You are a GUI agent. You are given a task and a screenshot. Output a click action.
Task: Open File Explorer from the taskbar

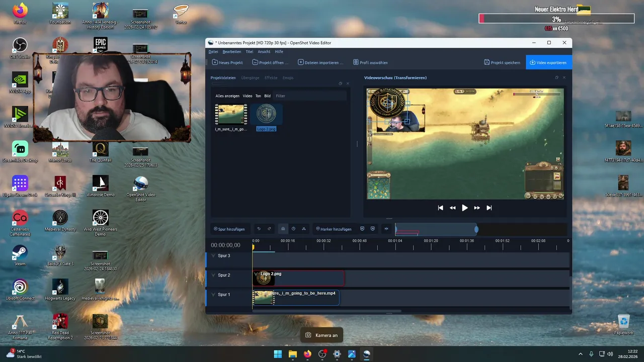tap(292, 354)
